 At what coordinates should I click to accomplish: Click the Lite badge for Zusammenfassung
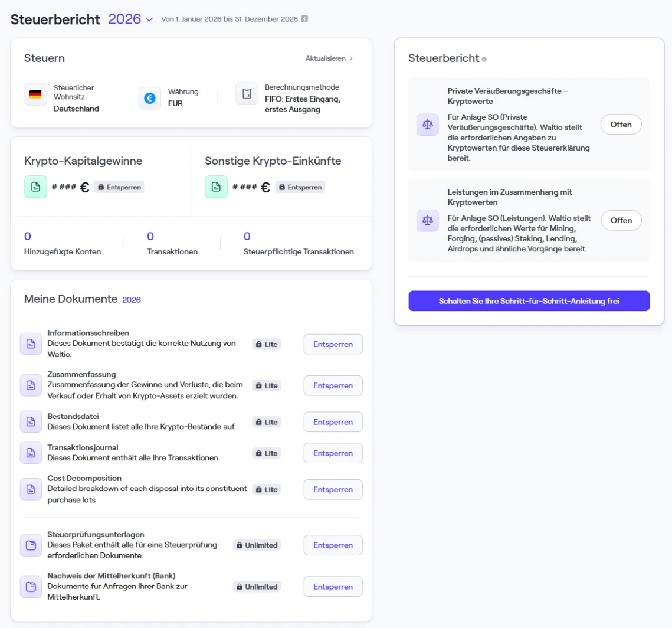(x=267, y=386)
